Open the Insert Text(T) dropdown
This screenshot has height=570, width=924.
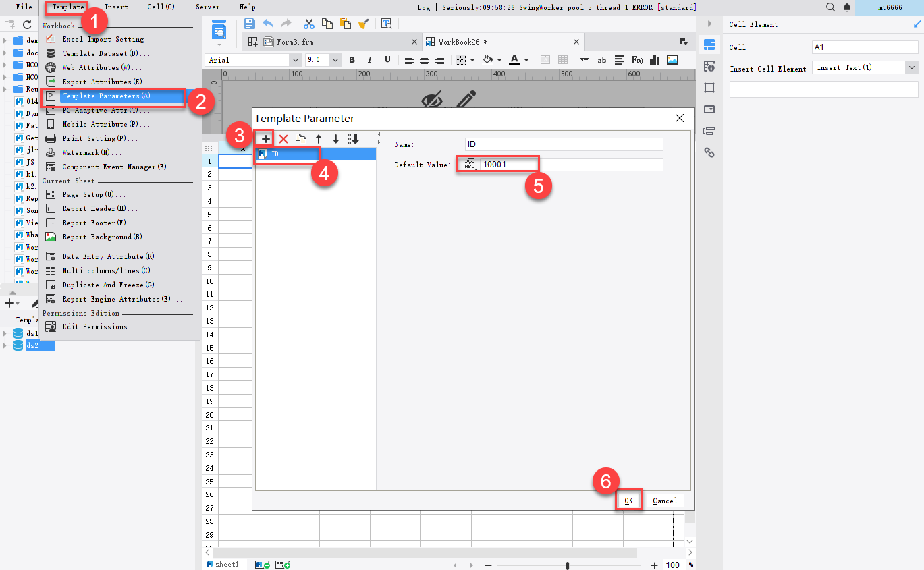click(x=911, y=67)
